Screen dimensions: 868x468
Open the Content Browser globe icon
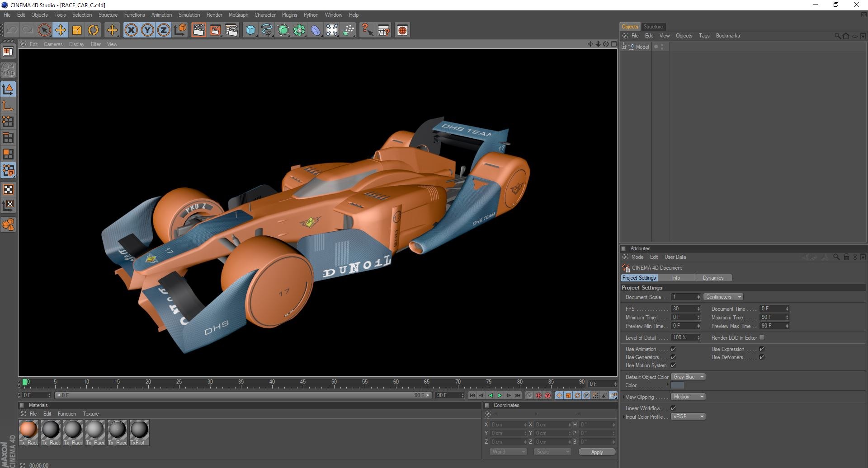tap(402, 30)
